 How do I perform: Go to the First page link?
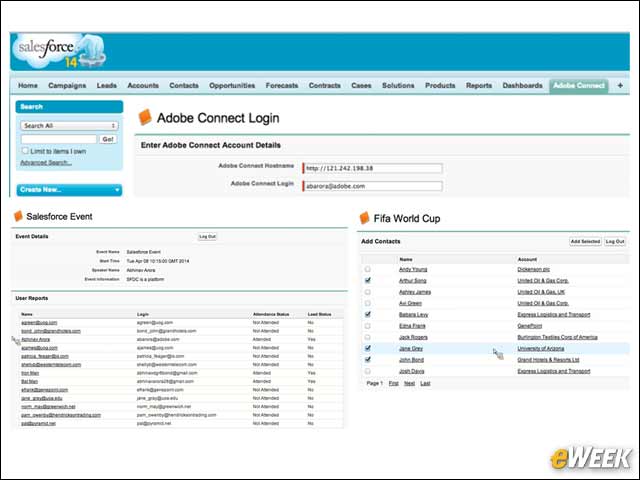[393, 383]
